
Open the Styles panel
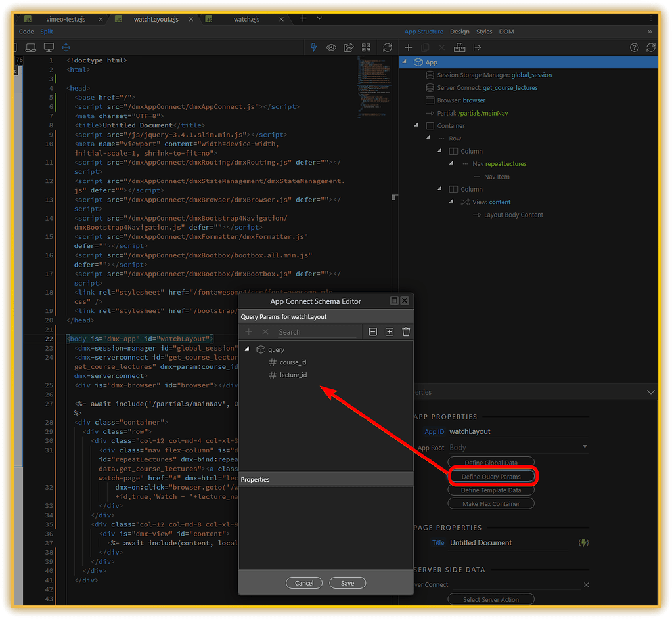coord(484,31)
